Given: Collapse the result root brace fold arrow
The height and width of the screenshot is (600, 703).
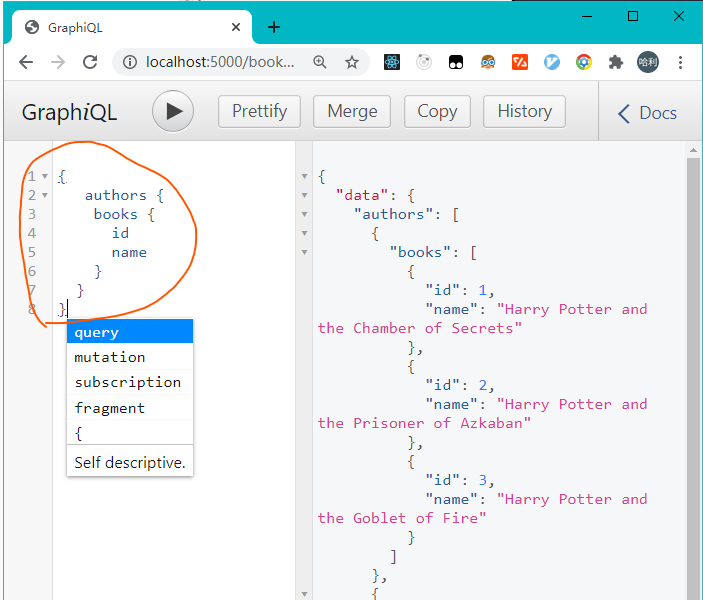Looking at the screenshot, I should pyautogui.click(x=304, y=176).
